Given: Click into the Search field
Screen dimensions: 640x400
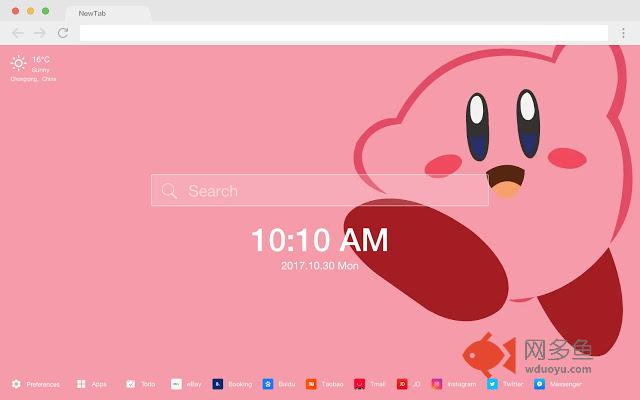Looking at the screenshot, I should point(320,190).
